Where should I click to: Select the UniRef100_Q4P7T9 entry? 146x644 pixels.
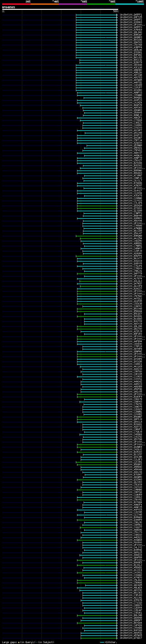tap(131, 273)
